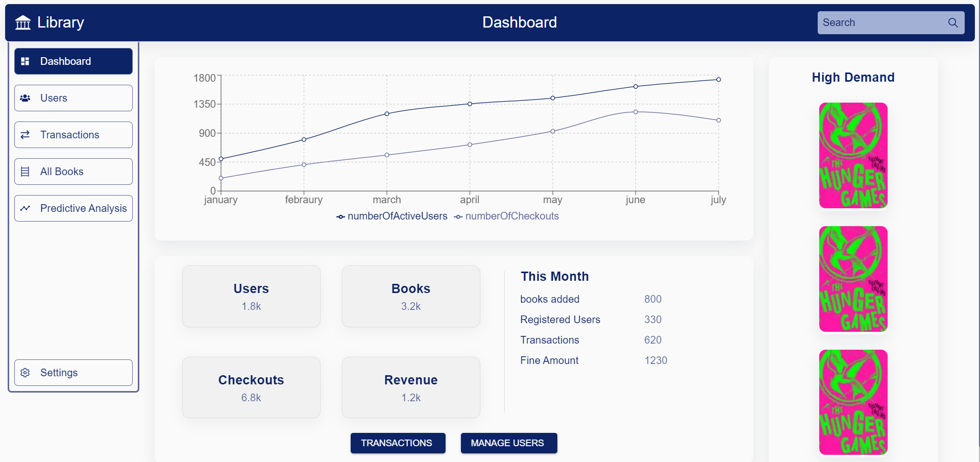The image size is (980, 462).
Task: Click the july data point on active users line
Action: (719, 80)
